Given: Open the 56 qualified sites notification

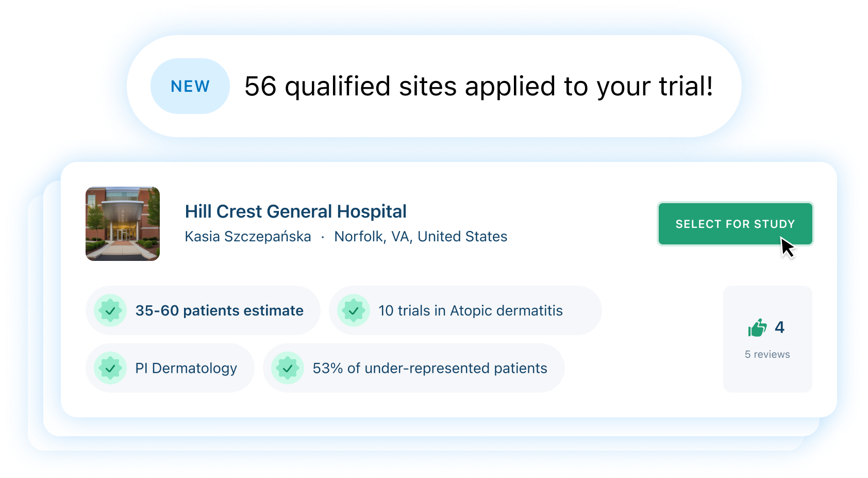Looking at the screenshot, I should pos(434,86).
